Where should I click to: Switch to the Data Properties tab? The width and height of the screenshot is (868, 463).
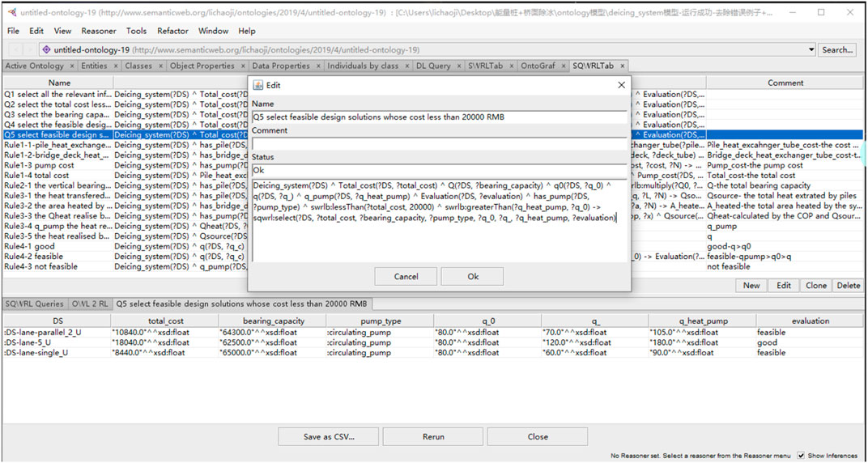coord(281,66)
